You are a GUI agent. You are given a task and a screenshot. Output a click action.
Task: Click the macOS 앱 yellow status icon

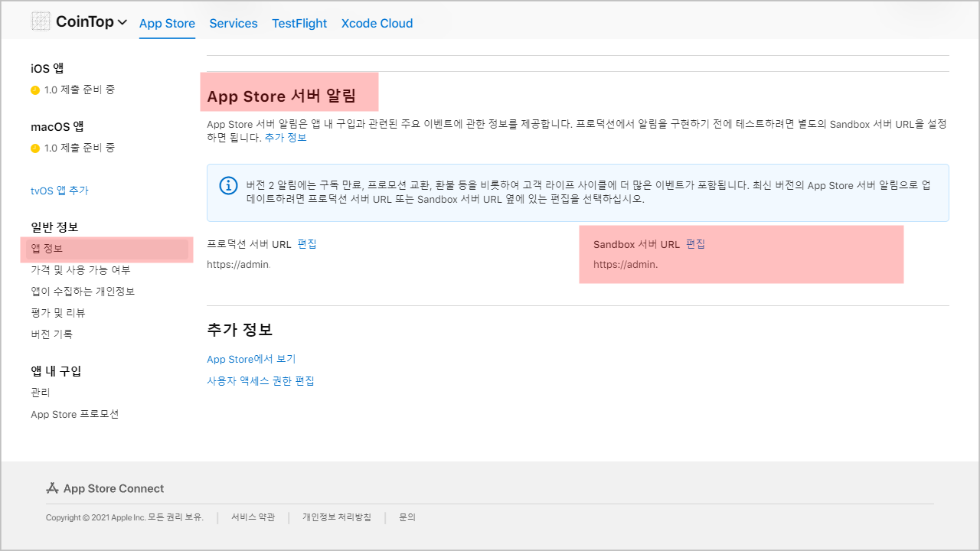point(35,148)
